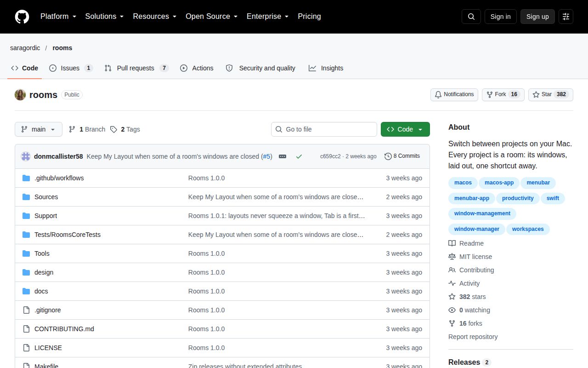Click the Notifications bell button
The image size is (588, 368).
coord(454,95)
